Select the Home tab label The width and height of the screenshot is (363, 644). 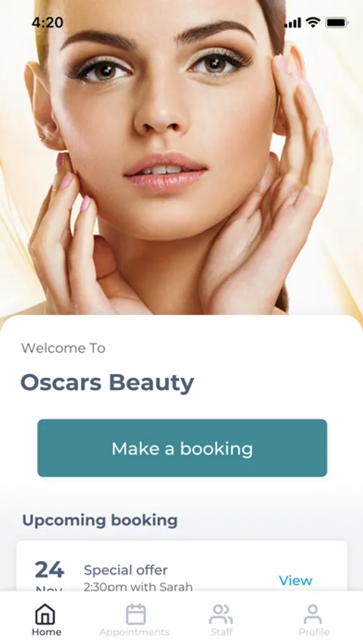47,632
